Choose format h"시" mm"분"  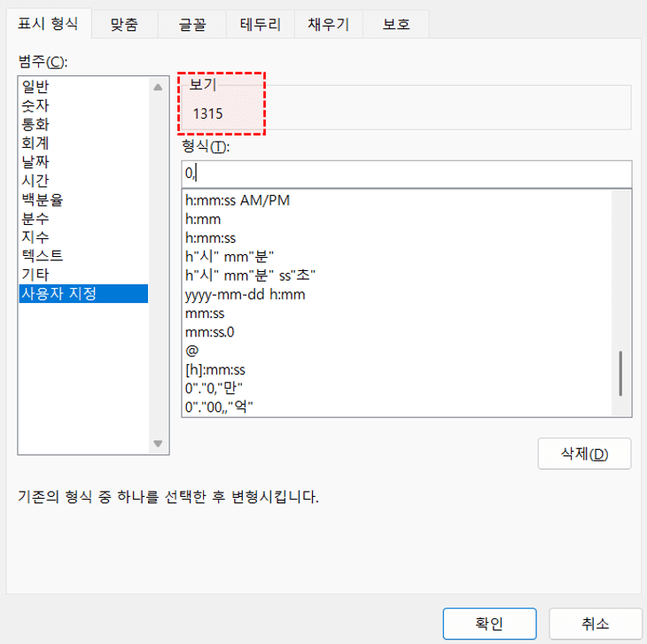click(x=398, y=257)
